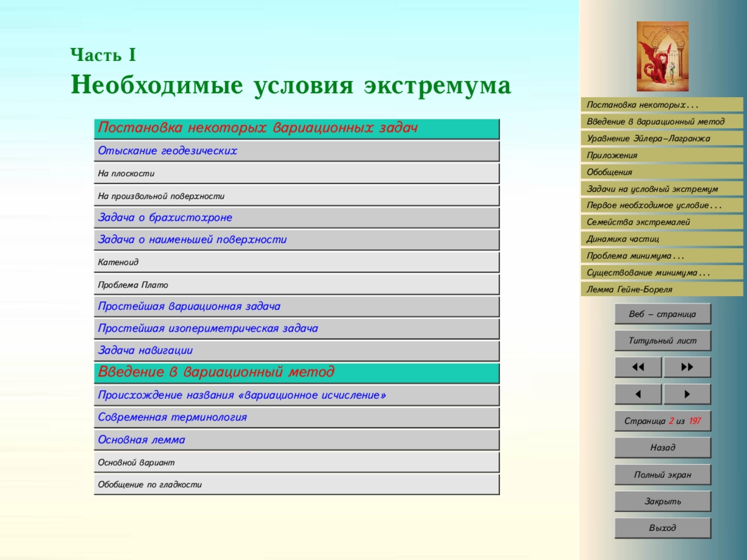
Task: Go to Титульный лист
Action: [663, 341]
